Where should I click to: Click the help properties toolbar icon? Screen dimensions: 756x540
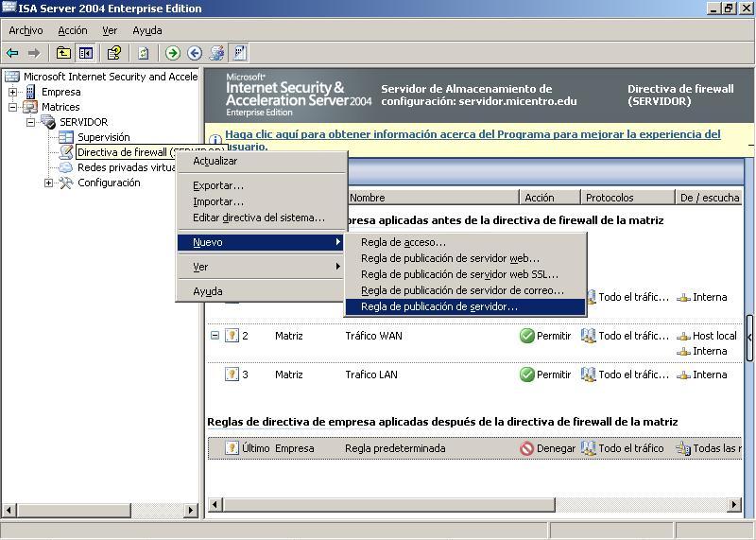point(114,53)
